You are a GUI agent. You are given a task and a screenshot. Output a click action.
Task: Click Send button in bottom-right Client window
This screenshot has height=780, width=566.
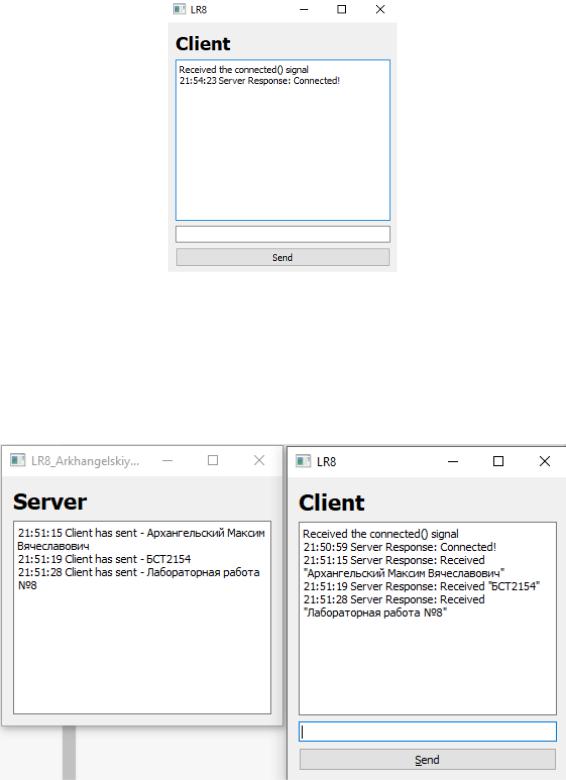click(x=427, y=760)
